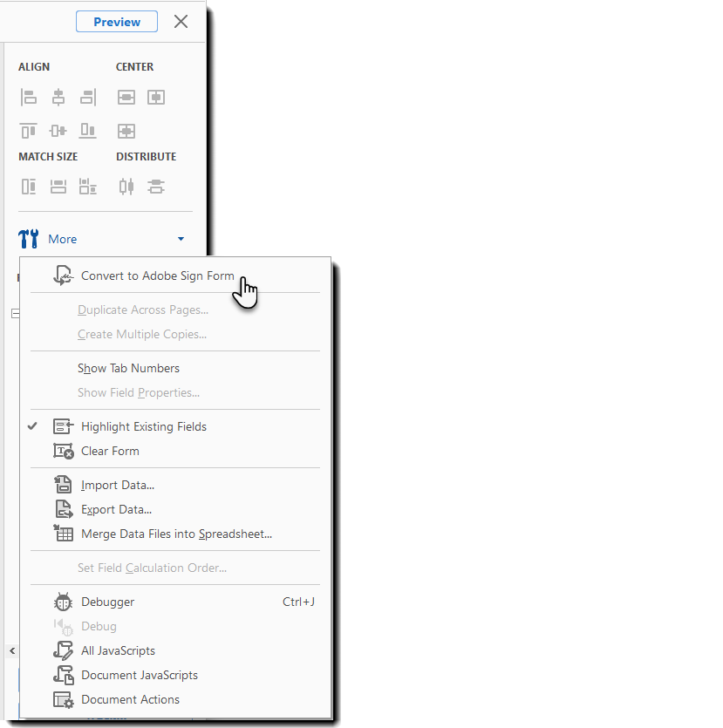
Task: Click the Clear Form icon
Action: (x=63, y=451)
